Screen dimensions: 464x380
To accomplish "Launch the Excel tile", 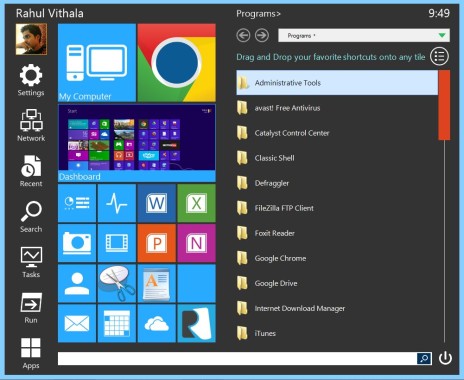I will (x=197, y=203).
